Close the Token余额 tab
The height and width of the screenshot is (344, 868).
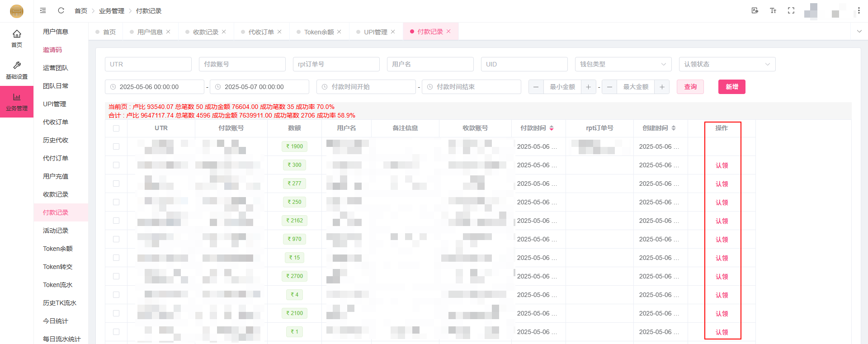[x=339, y=32]
